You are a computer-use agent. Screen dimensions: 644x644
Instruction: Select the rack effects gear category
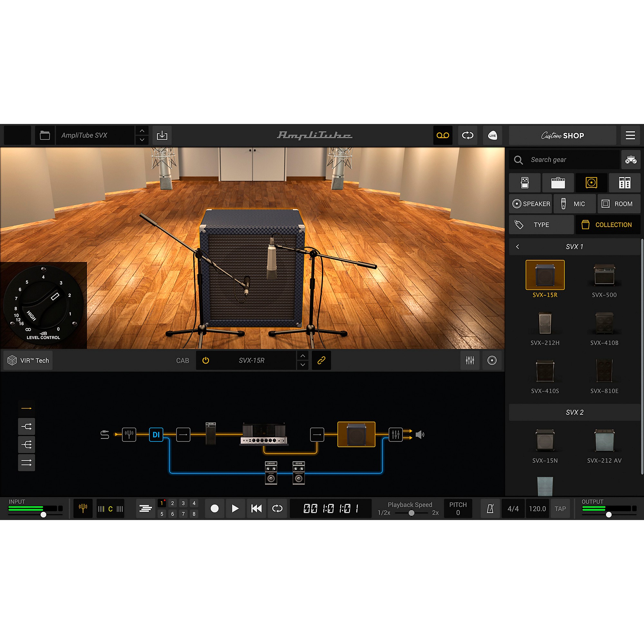pos(624,183)
